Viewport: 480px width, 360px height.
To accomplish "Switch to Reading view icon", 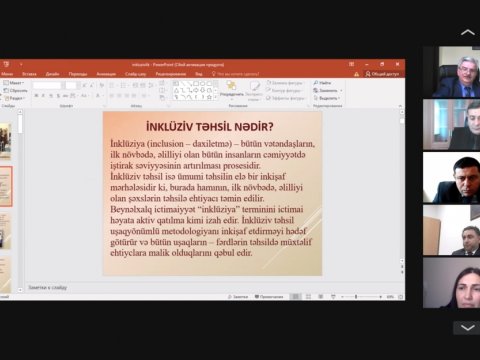I will point(321,297).
